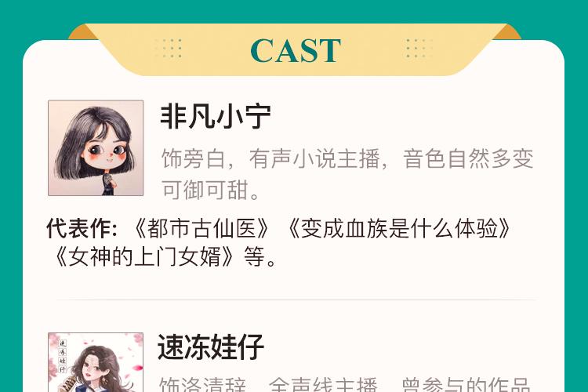
Task: Select the CAST header title
Action: (296, 51)
